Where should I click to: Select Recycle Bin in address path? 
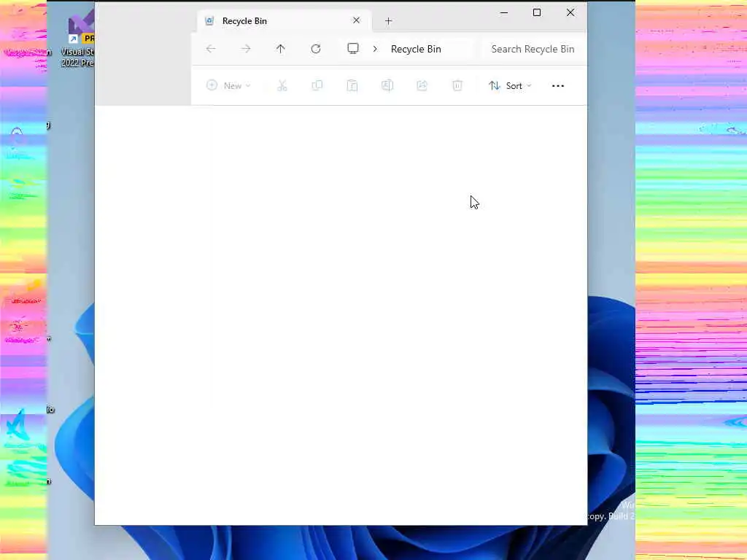tap(416, 49)
